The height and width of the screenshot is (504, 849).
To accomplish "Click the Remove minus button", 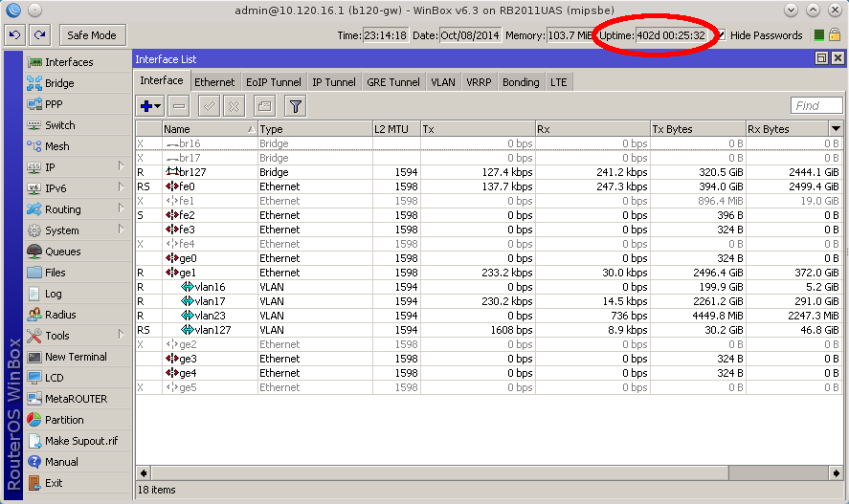I will pyautogui.click(x=179, y=106).
